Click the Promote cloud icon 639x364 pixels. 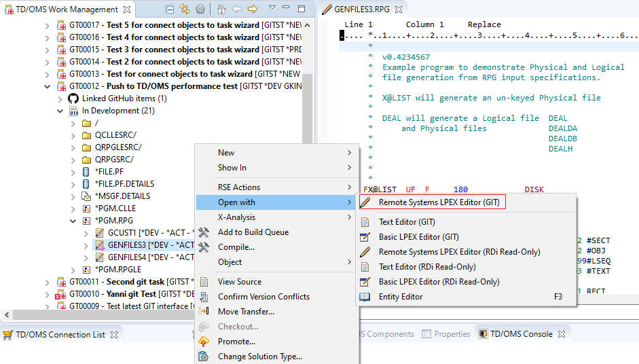click(204, 342)
